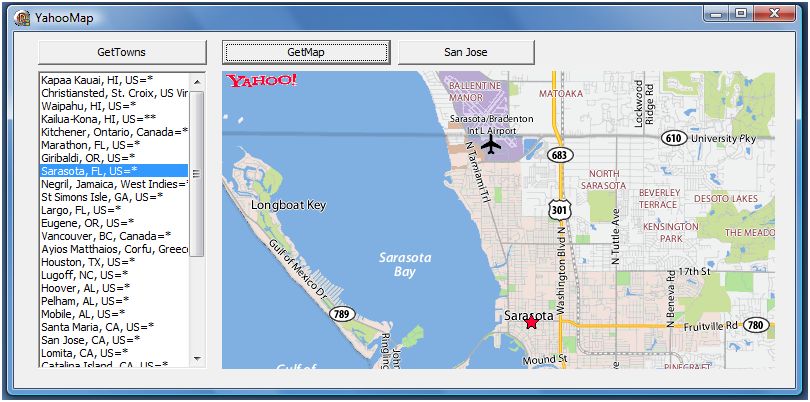Click 'DESOTO LAKES' map label
810x402 pixels.
tap(726, 198)
